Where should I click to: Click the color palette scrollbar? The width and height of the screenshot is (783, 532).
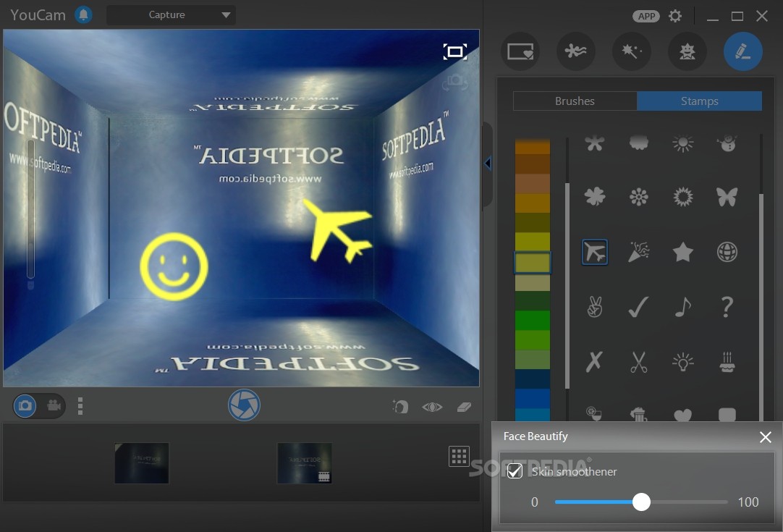[567, 286]
